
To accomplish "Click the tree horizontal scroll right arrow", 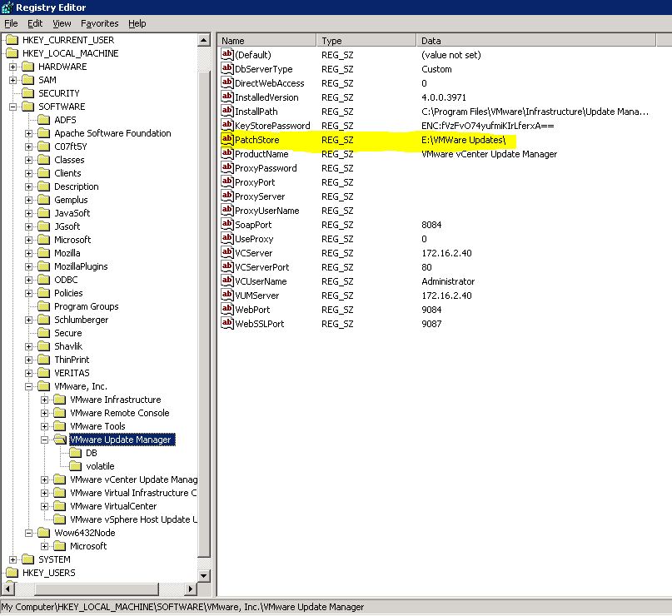I will point(191,589).
